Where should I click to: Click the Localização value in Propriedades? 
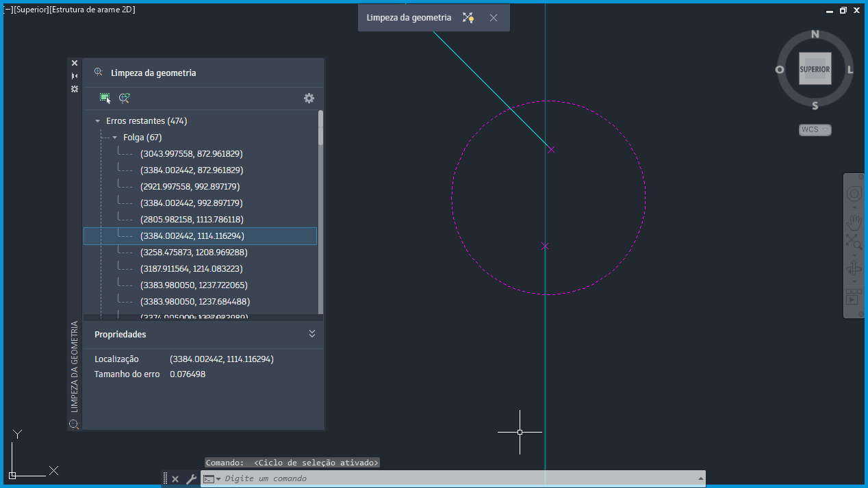pos(222,359)
